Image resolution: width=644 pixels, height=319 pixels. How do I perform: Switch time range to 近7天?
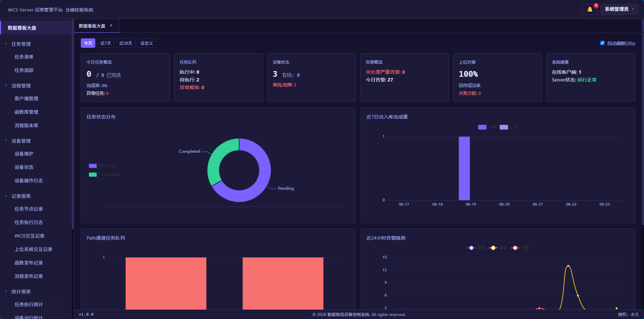point(105,43)
